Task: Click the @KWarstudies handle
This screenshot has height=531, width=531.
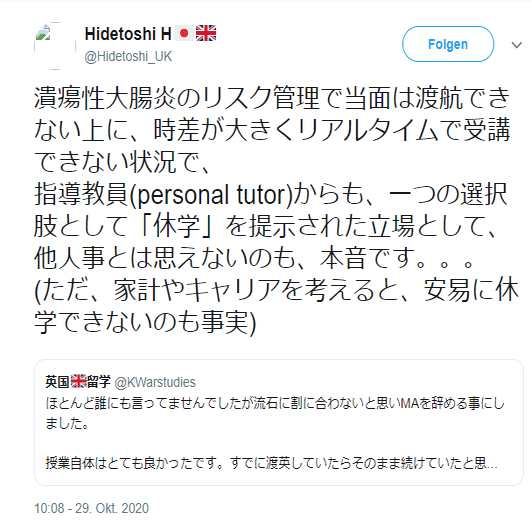Action: [155, 382]
